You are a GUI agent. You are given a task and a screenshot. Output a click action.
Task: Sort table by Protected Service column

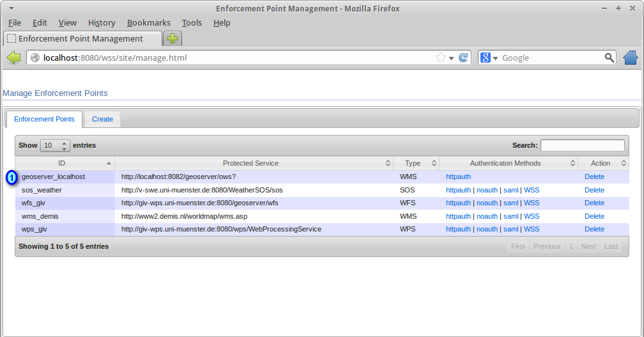tap(254, 163)
